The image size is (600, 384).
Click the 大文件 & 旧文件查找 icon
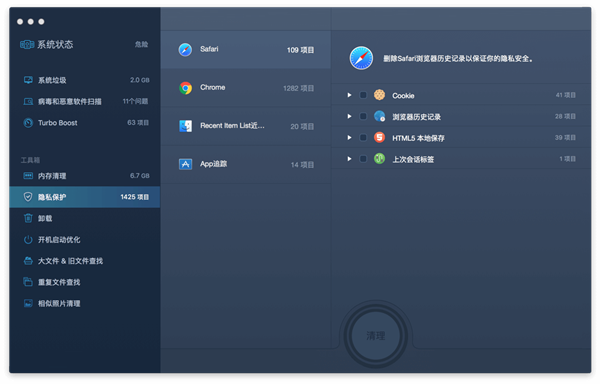pos(28,261)
